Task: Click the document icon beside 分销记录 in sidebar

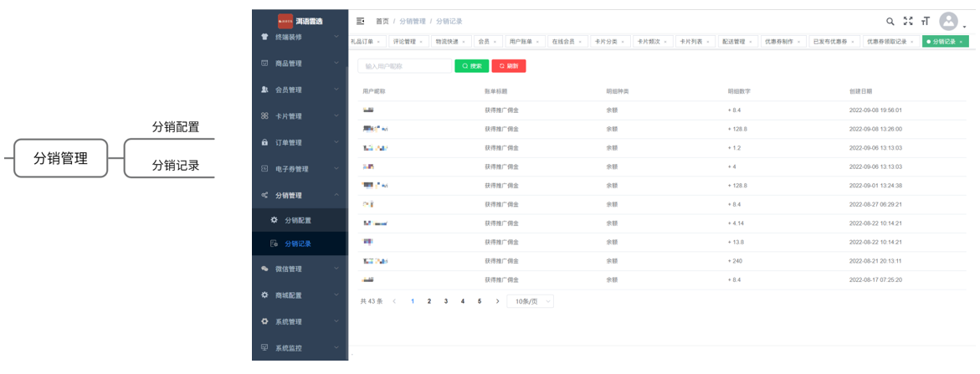Action: pyautogui.click(x=274, y=243)
